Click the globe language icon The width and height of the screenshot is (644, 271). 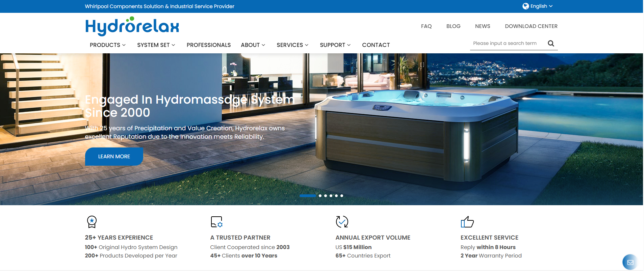(525, 6)
